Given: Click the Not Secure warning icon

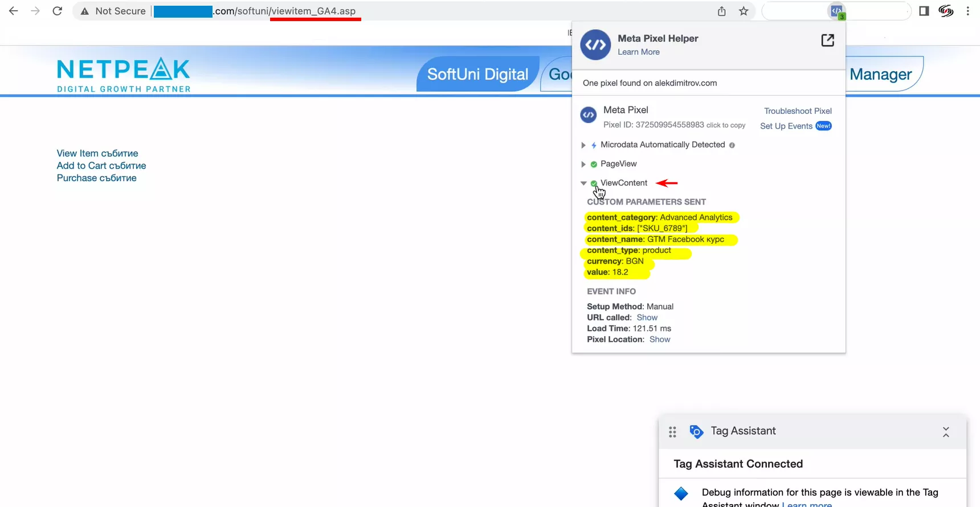Looking at the screenshot, I should pos(84,11).
